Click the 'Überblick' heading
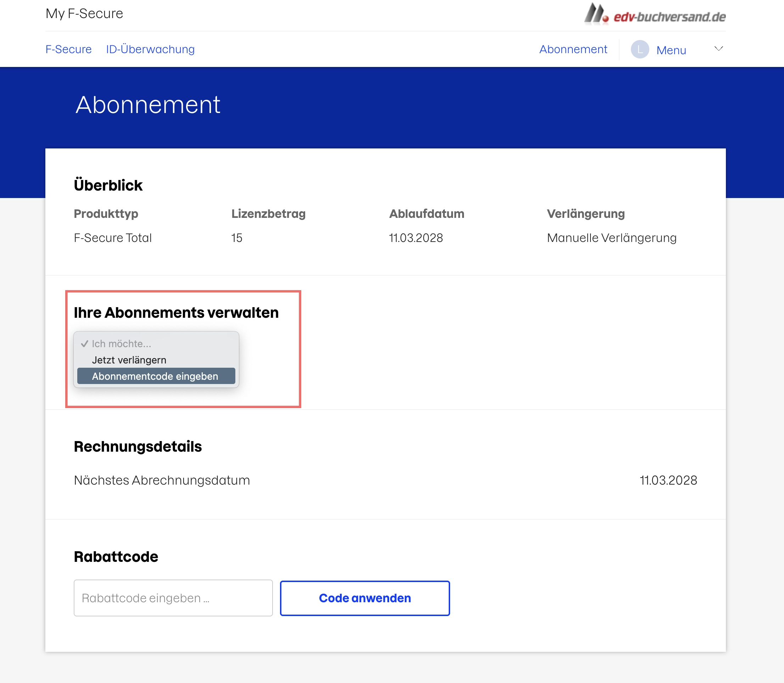The width and height of the screenshot is (784, 683). point(108,185)
